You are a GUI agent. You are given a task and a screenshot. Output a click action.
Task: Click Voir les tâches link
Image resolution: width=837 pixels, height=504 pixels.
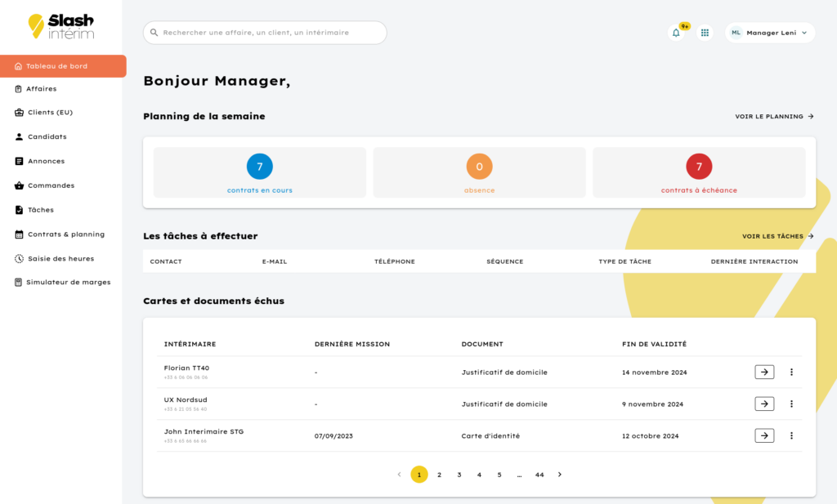click(x=777, y=237)
